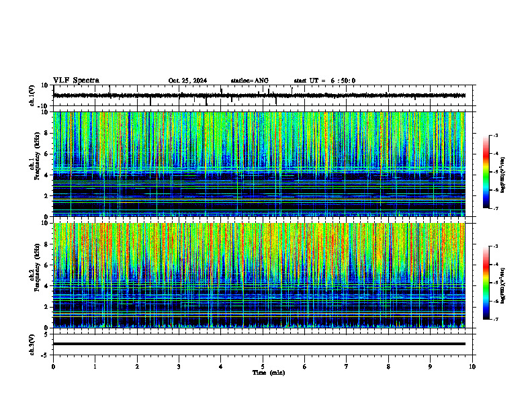Click the ch.2 spectrogram color scale bar
Screen dimensions: 532x411
coord(486,283)
